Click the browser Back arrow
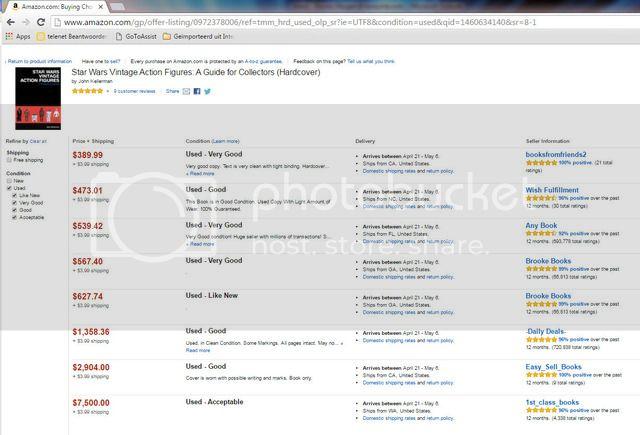Screen dimensions: 640x435 click(11, 22)
